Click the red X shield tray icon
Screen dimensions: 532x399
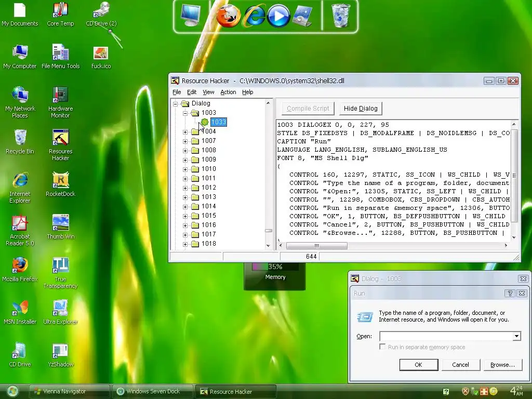tap(465, 391)
